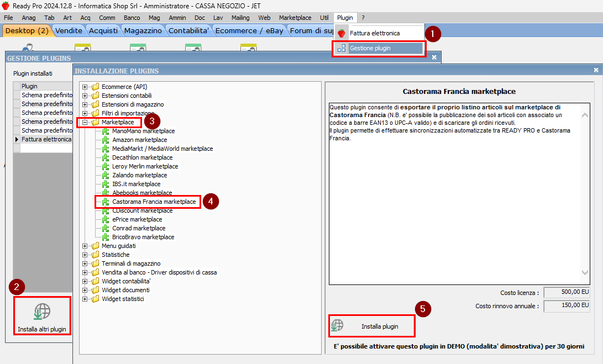603x364 pixels.
Task: Open the Mailing menu
Action: pyautogui.click(x=240, y=18)
